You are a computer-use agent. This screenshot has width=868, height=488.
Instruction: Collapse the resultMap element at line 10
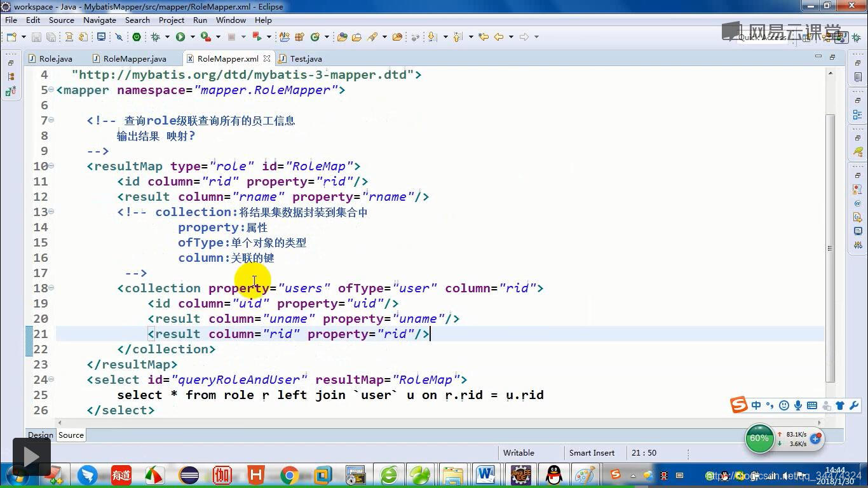tap(51, 166)
